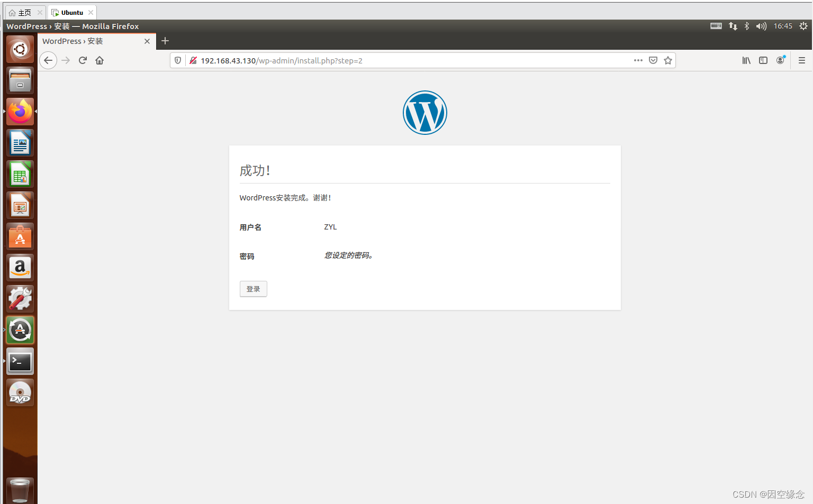Toggle the Firefox sidebar view

(x=763, y=60)
